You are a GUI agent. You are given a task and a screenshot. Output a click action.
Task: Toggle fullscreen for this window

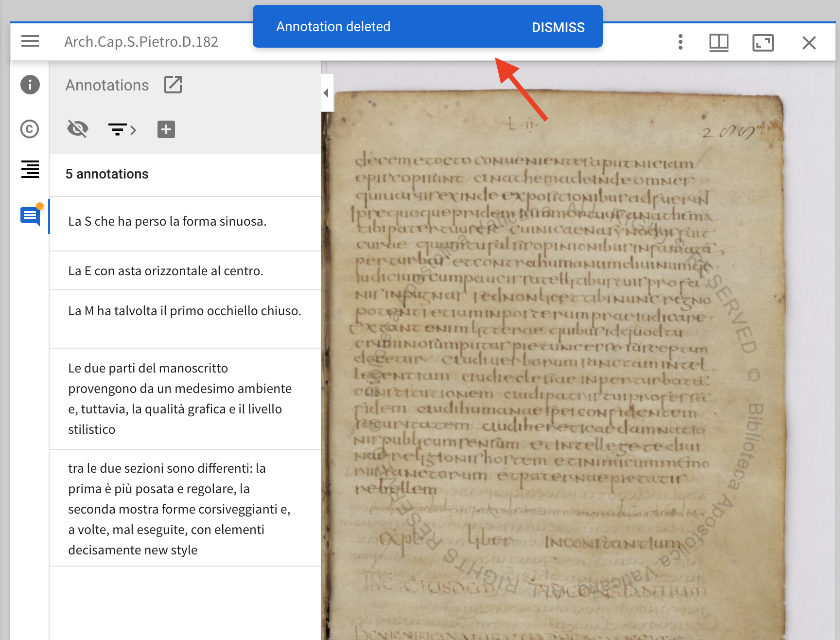(x=763, y=42)
